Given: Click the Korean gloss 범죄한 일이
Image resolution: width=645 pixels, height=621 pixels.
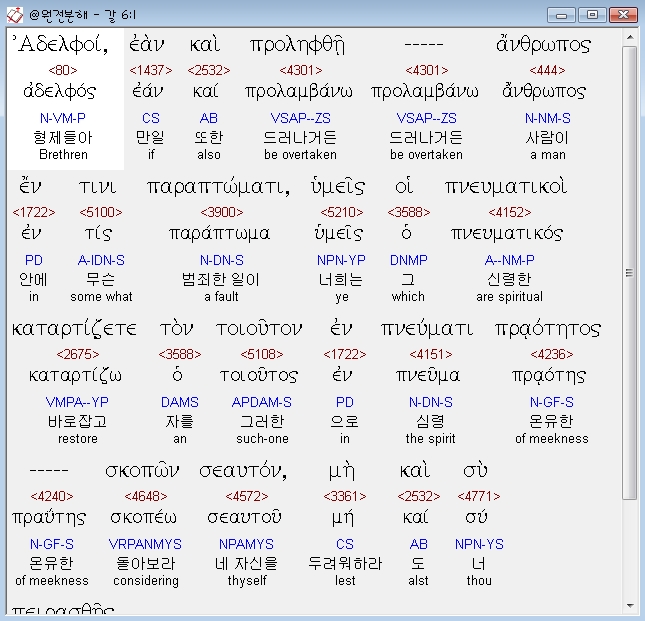Looking at the screenshot, I should pyautogui.click(x=221, y=280).
